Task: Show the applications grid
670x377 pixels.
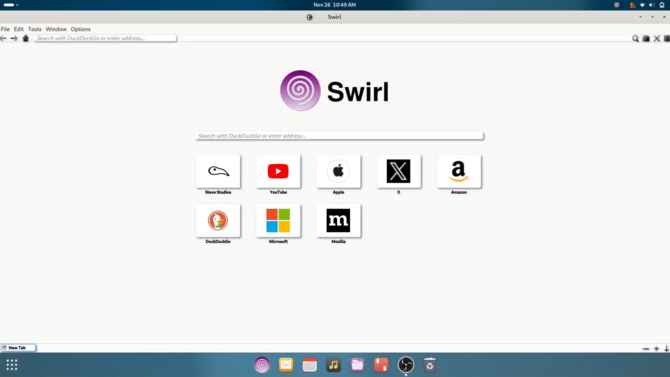Action: (12, 365)
